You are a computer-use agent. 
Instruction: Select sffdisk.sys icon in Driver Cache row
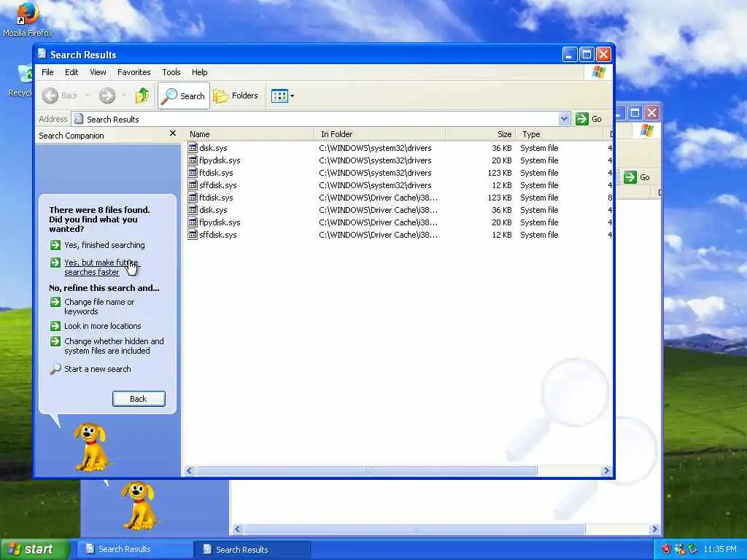click(x=193, y=234)
